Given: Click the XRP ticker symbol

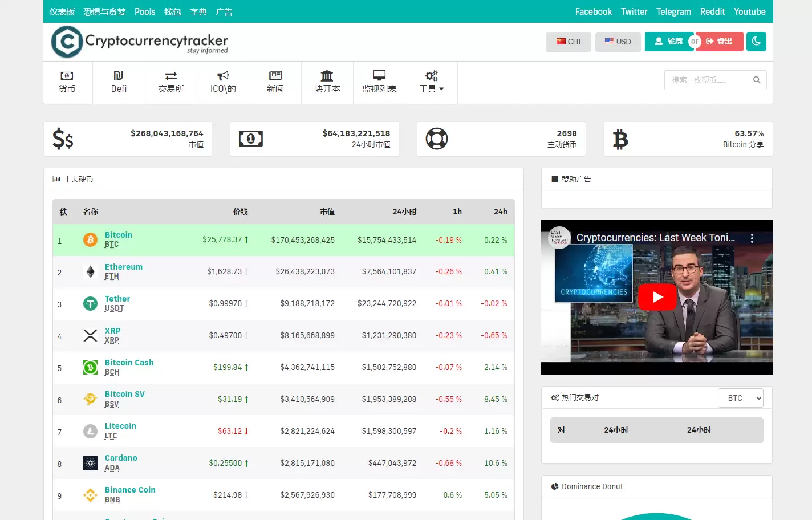Looking at the screenshot, I should point(112,340).
